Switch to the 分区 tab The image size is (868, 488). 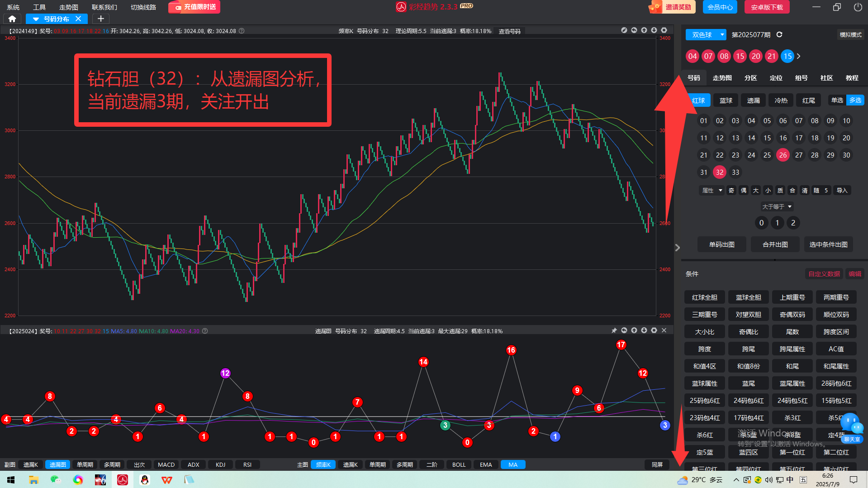coord(751,78)
